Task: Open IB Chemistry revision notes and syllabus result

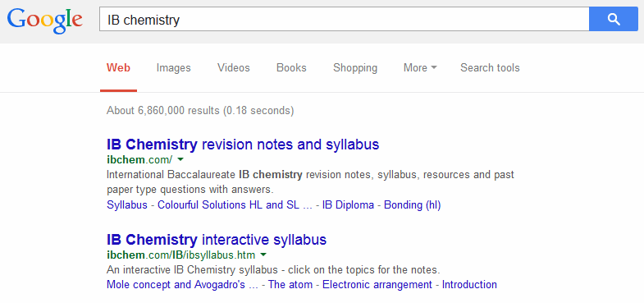Action: (243, 145)
